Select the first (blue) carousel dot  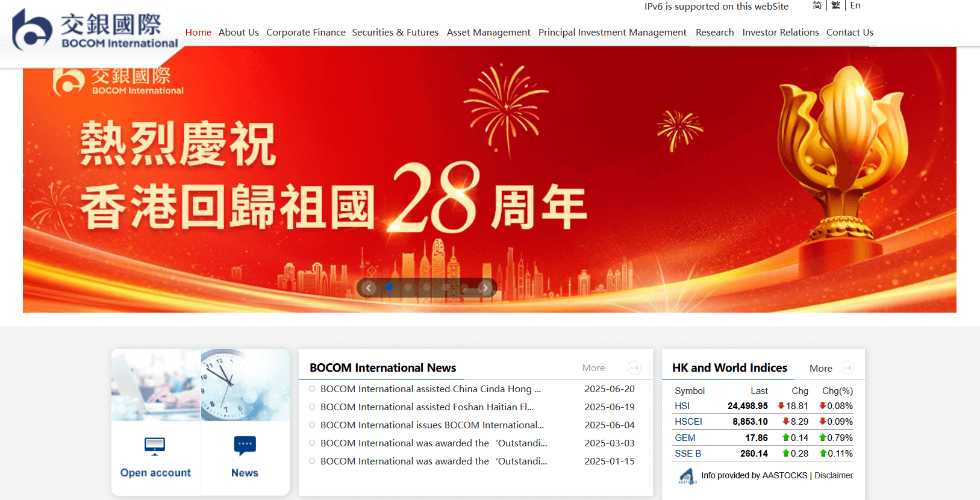[389, 287]
